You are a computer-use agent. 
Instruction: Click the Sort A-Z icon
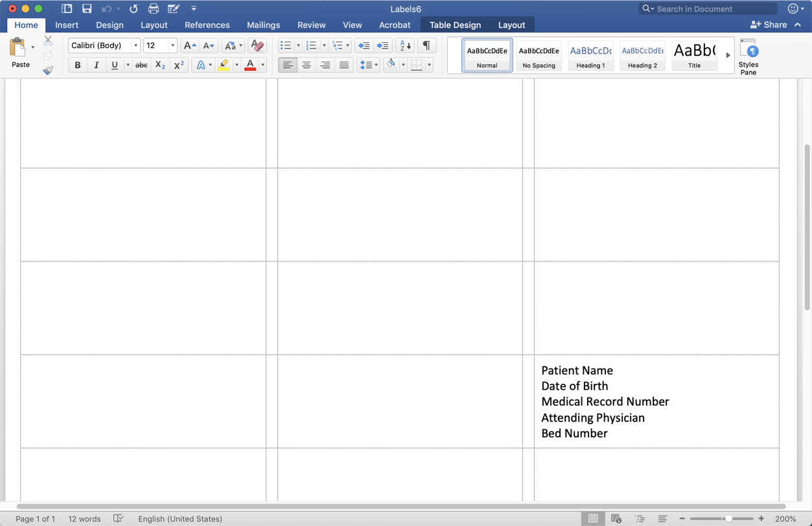404,45
